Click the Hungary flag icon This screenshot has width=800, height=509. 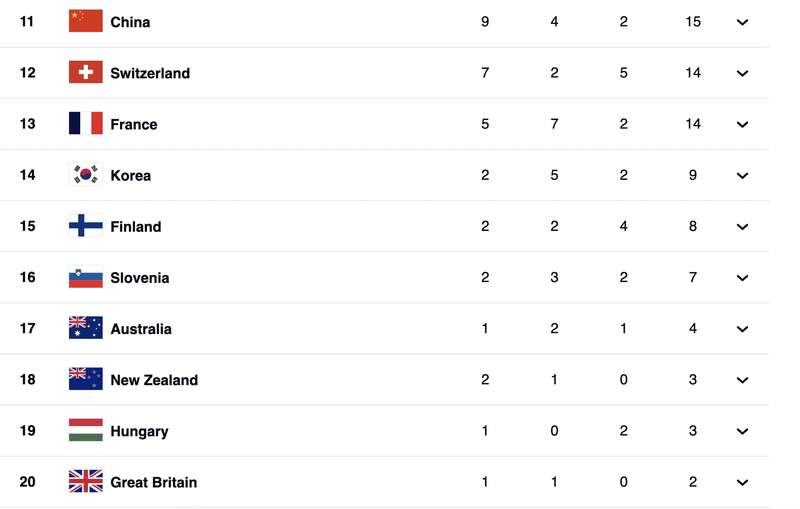point(86,430)
